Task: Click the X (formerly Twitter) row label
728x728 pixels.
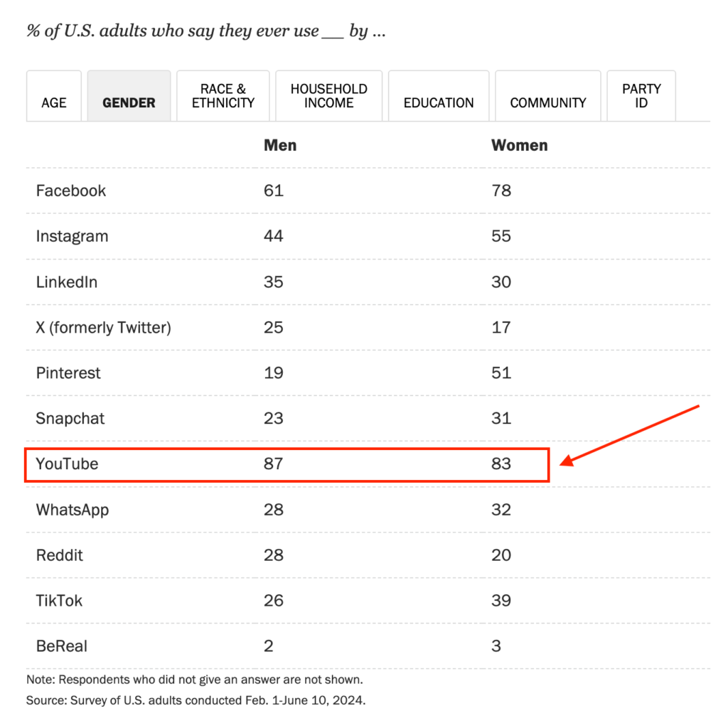Action: (104, 328)
